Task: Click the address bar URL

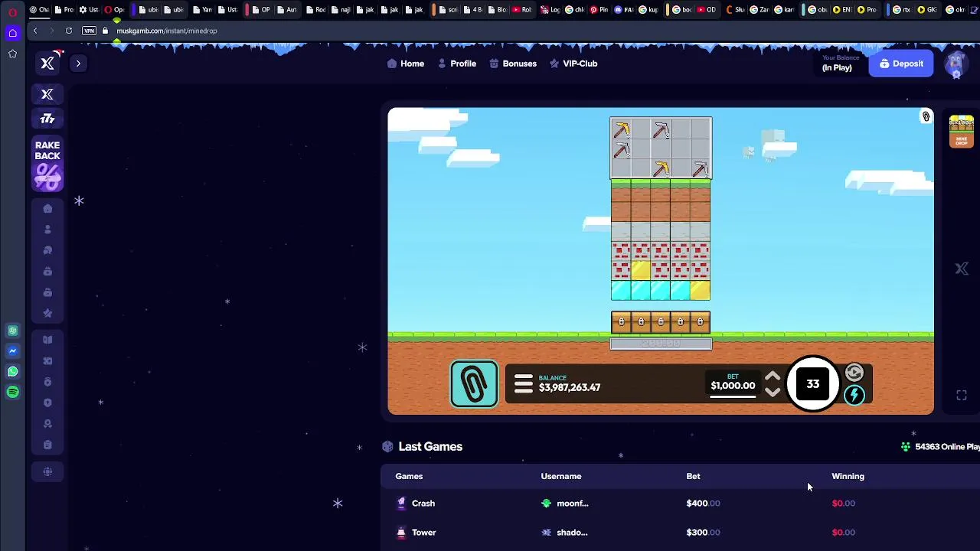Action: [167, 31]
